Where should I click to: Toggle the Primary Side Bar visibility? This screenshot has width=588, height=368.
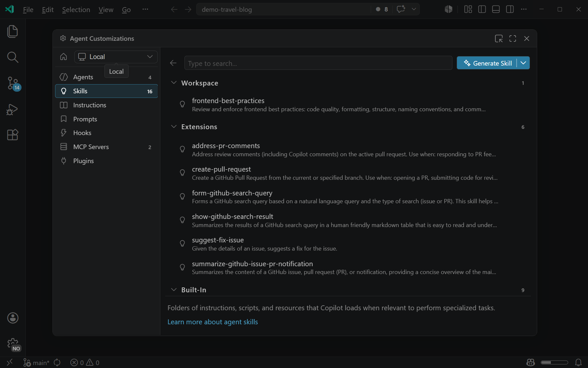pyautogui.click(x=482, y=9)
